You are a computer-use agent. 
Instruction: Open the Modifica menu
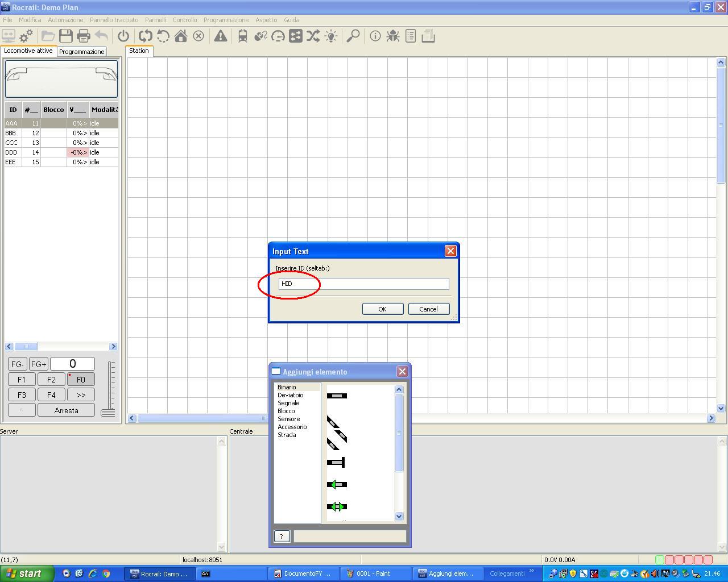pyautogui.click(x=30, y=20)
